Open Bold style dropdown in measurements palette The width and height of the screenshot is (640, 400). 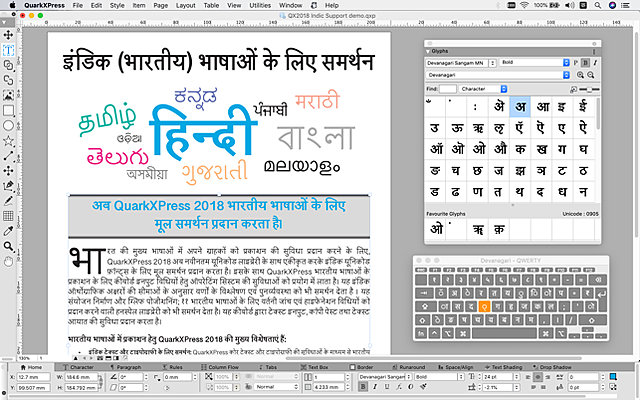(461, 376)
